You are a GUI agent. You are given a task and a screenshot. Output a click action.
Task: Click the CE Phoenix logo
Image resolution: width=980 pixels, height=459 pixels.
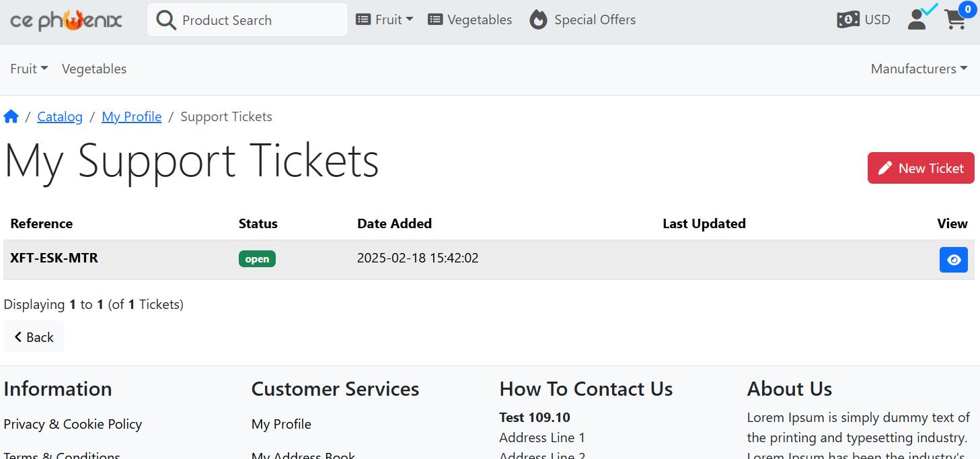click(66, 20)
